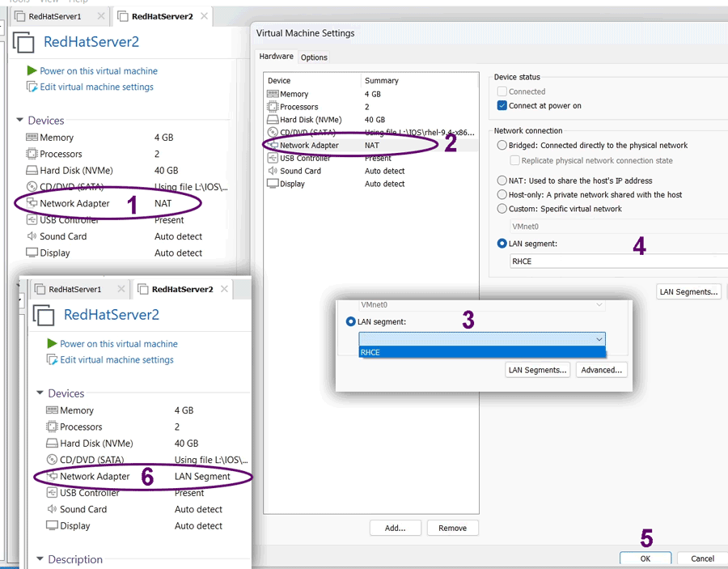
Task: Click the Advanced... button in popup
Action: click(601, 370)
